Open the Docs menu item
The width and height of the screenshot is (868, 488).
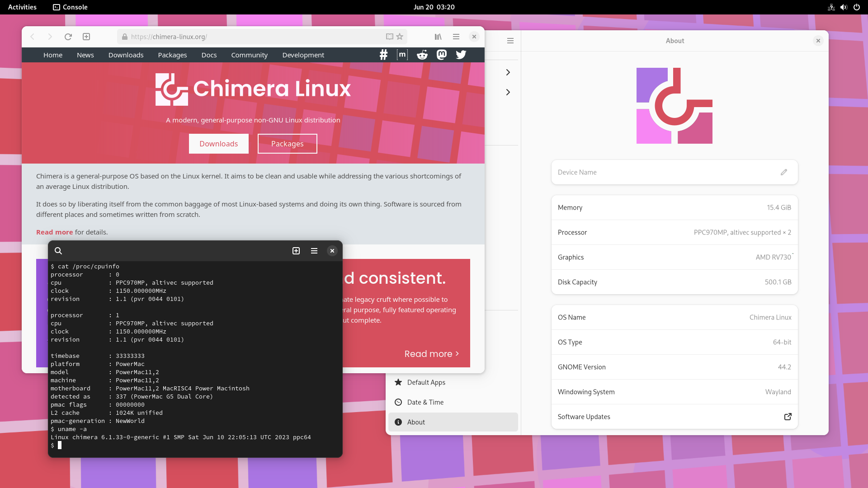pos(209,55)
